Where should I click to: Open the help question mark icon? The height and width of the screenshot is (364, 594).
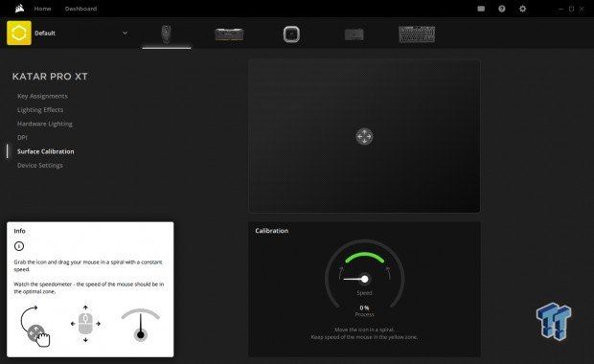[x=502, y=9]
